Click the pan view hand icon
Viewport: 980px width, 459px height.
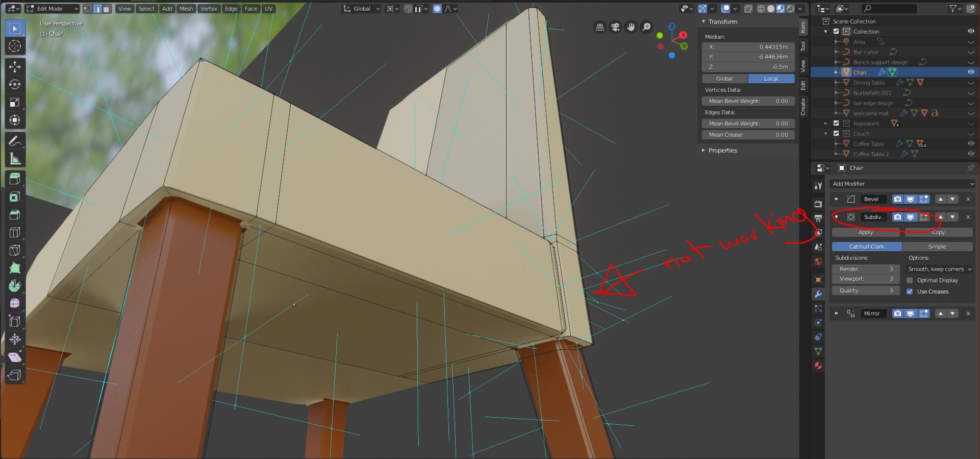[x=631, y=27]
